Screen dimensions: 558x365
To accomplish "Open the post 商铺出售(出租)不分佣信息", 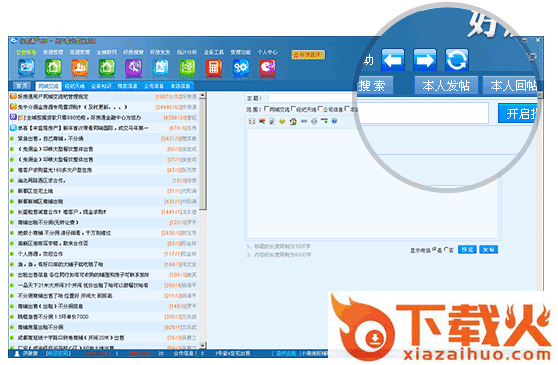I will pyautogui.click(x=51, y=306).
